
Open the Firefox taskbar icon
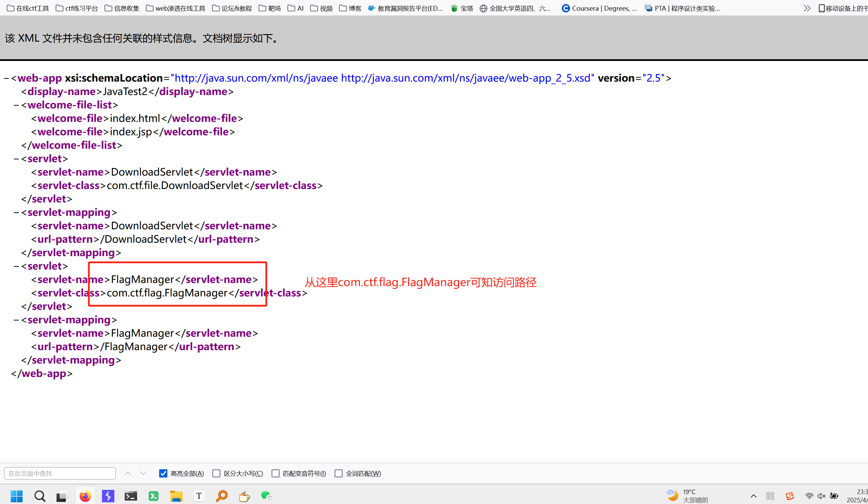(x=85, y=496)
